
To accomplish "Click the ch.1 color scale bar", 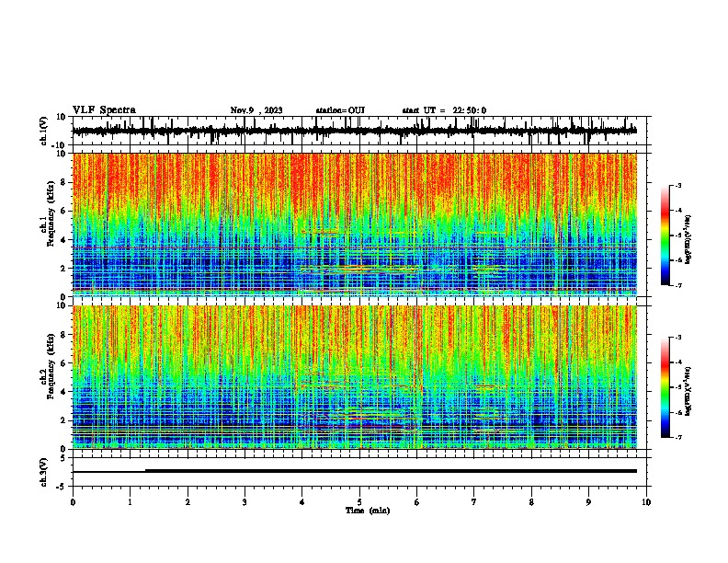I will tap(665, 236).
